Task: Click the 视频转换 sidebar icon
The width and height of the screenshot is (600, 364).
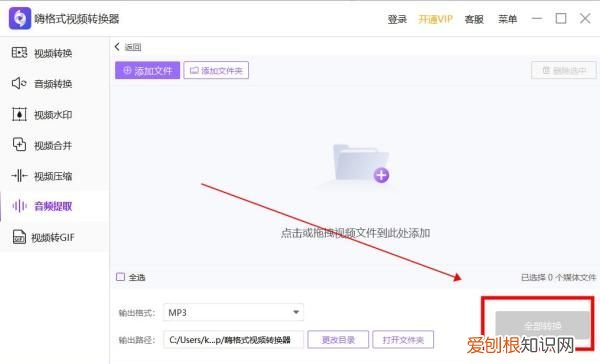Action: [19, 52]
